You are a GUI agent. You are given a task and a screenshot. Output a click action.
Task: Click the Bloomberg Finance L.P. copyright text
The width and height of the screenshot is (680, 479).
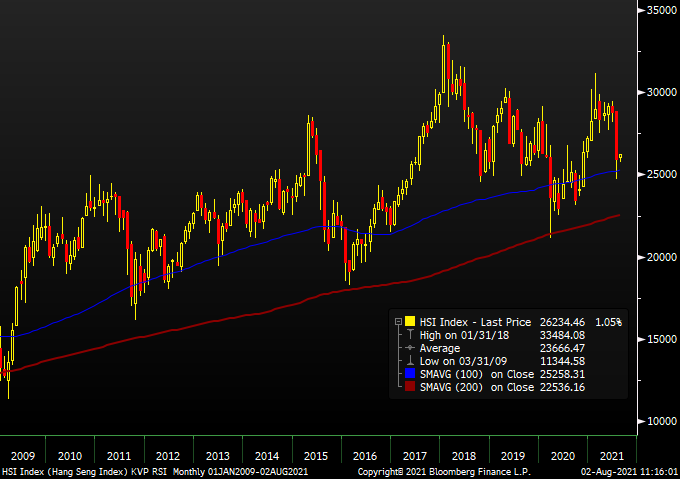coord(444,472)
